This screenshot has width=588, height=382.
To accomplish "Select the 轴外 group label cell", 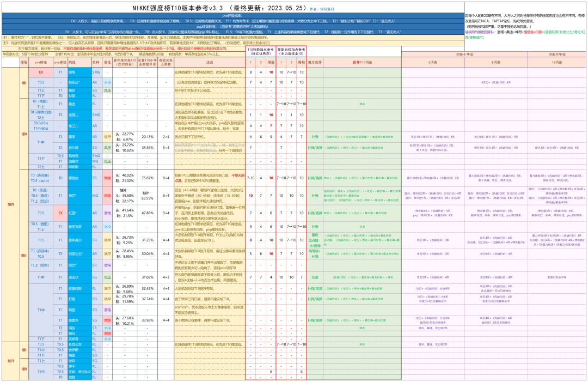I will coord(11,361).
